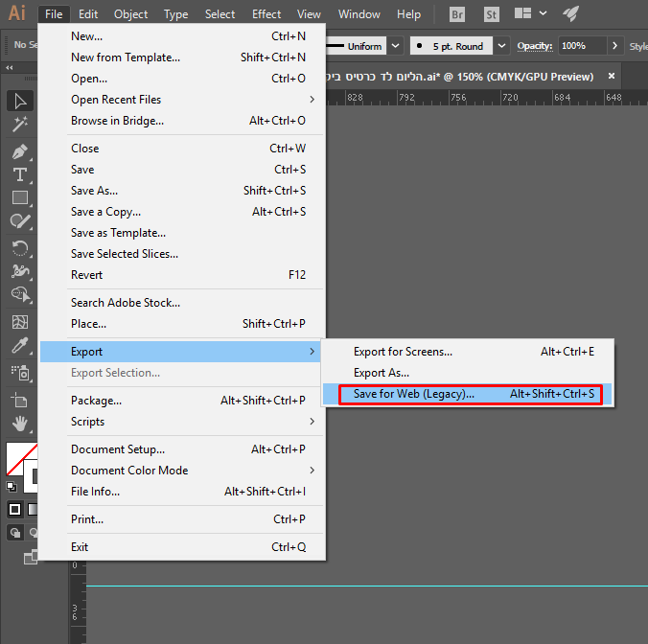Click the Opacity label link

click(x=534, y=45)
